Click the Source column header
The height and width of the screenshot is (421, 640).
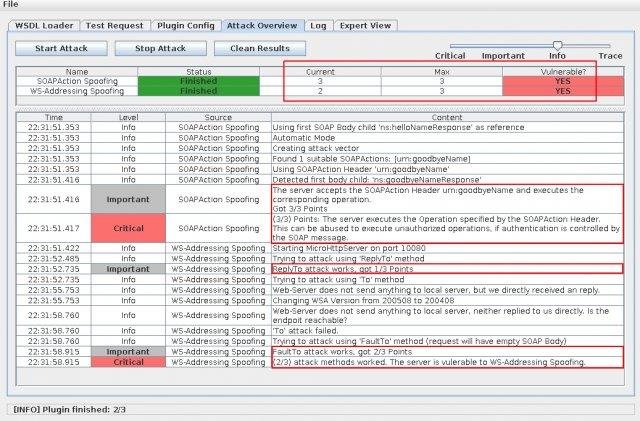(218, 118)
